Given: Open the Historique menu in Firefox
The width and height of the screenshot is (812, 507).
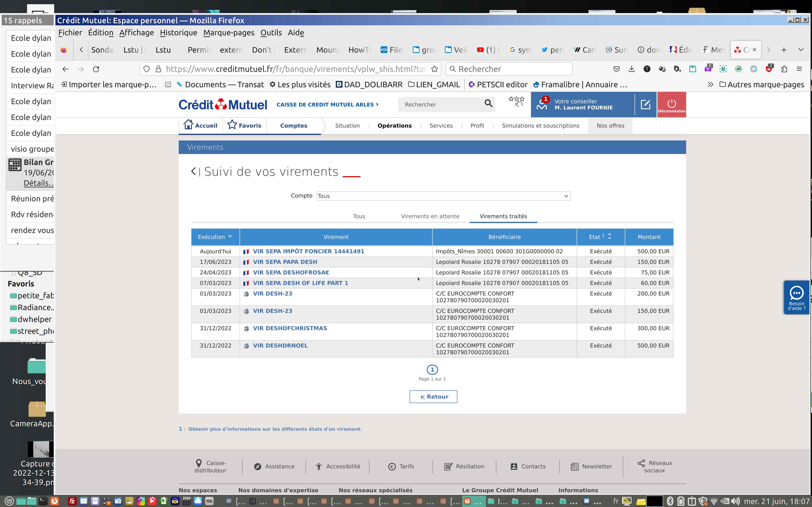Looking at the screenshot, I should pos(178,33).
